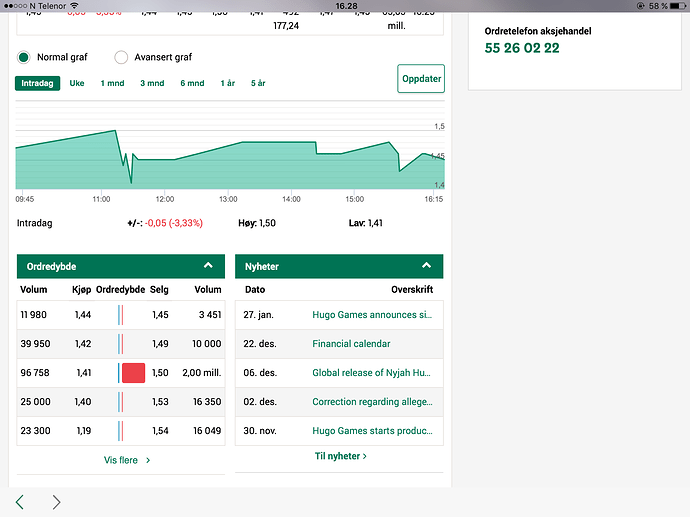
Task: Click buy volume 25 000
Action: tap(35, 402)
